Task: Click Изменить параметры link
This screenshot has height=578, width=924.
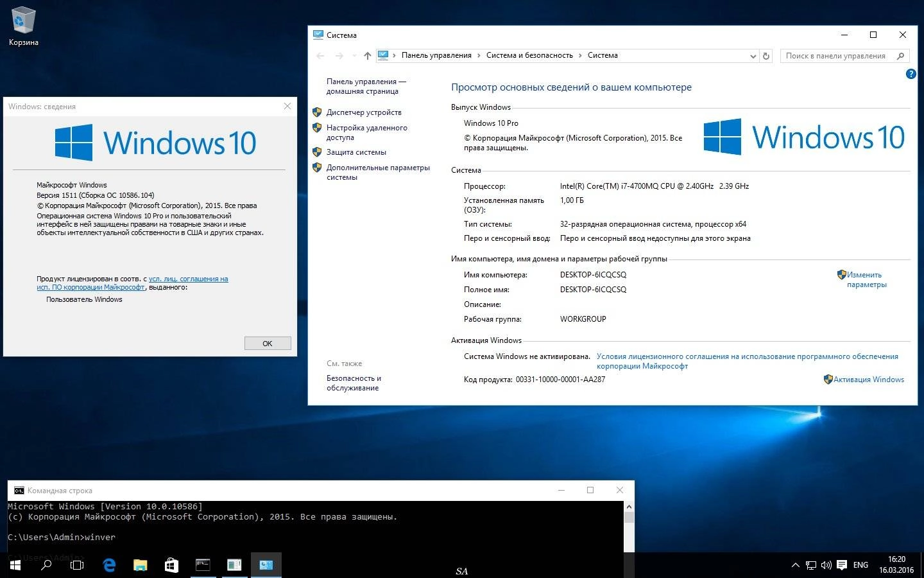Action: [866, 279]
